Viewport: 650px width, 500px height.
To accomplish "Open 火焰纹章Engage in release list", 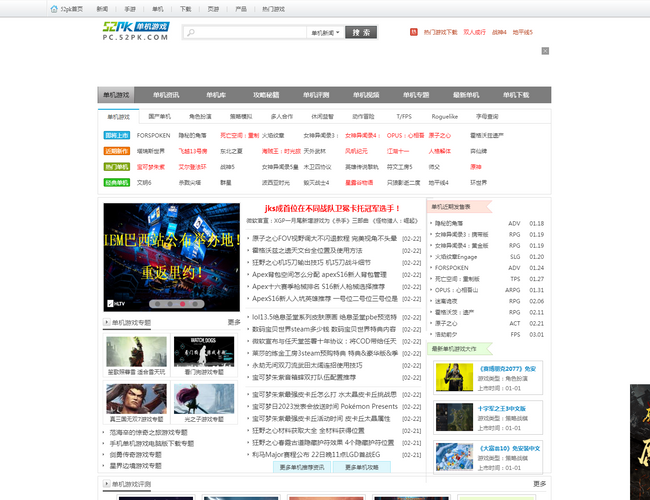I will pyautogui.click(x=456, y=257).
